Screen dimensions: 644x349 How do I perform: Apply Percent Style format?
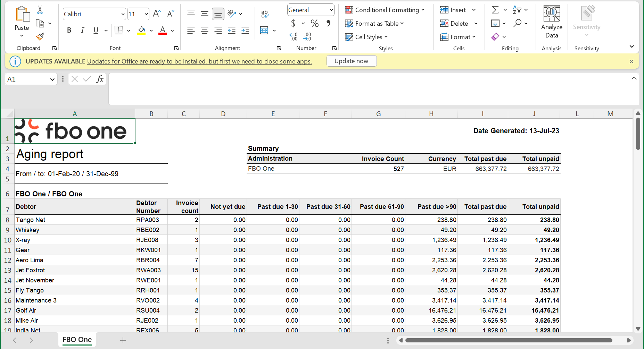(315, 23)
